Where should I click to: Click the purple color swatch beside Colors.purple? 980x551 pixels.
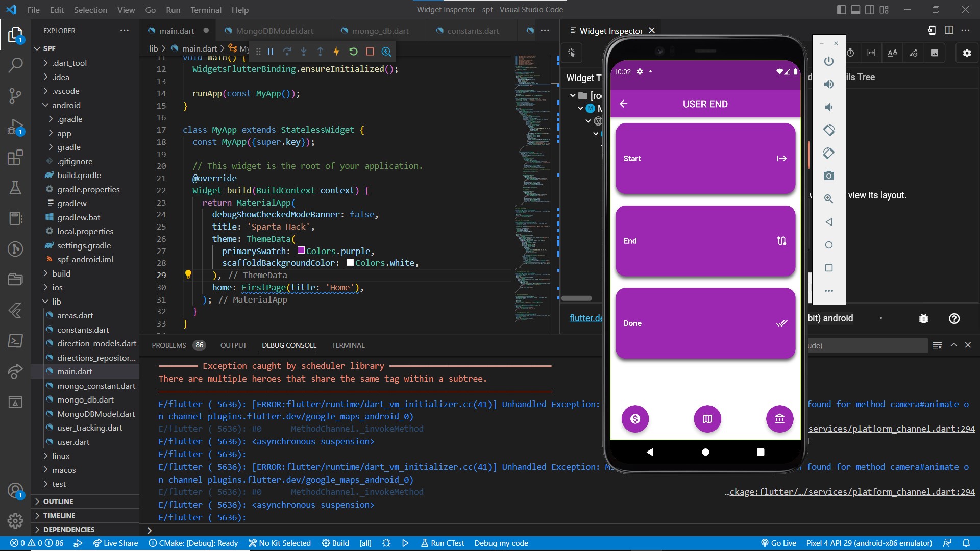click(x=301, y=251)
